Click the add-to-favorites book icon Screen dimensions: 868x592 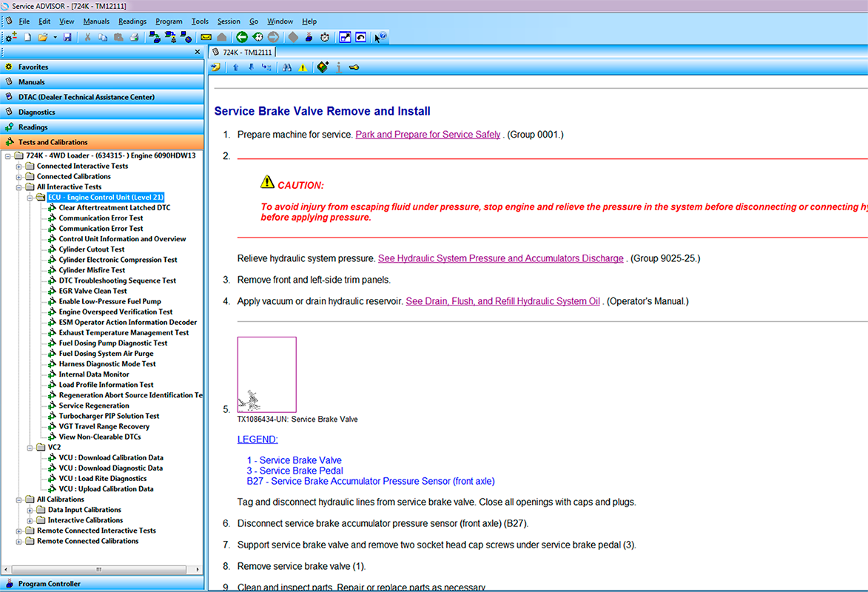click(323, 67)
